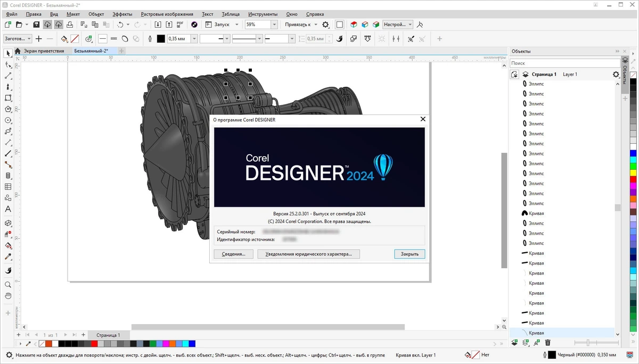Open the outline width 0,35 мм dropdown
This screenshot has width=639, height=364.
(194, 39)
